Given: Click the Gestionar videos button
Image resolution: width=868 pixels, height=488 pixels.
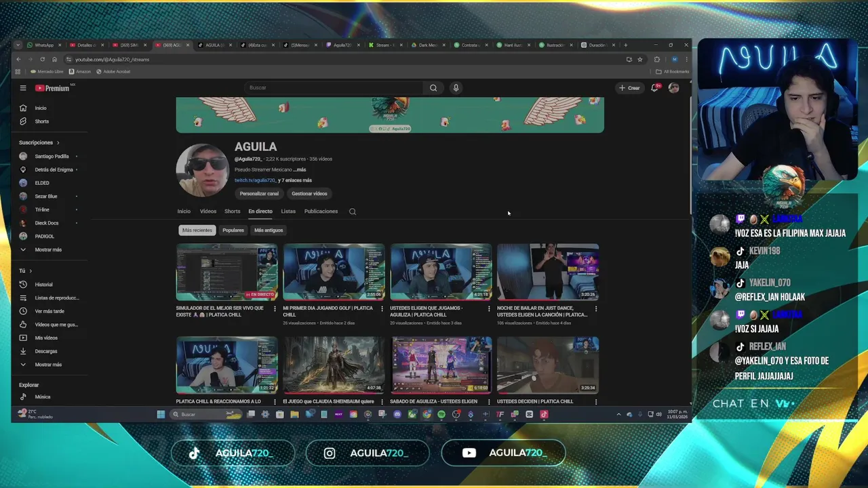Looking at the screenshot, I should (x=309, y=194).
